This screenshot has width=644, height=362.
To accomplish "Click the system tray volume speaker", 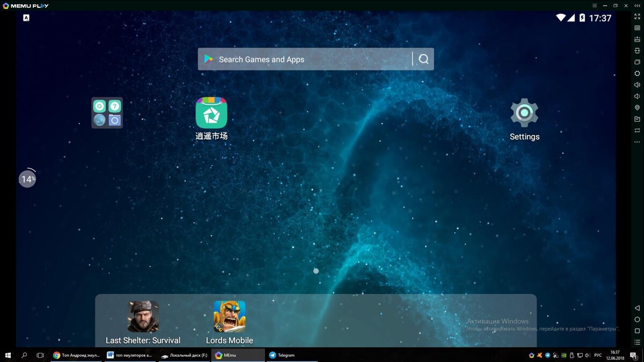I will [x=587, y=355].
